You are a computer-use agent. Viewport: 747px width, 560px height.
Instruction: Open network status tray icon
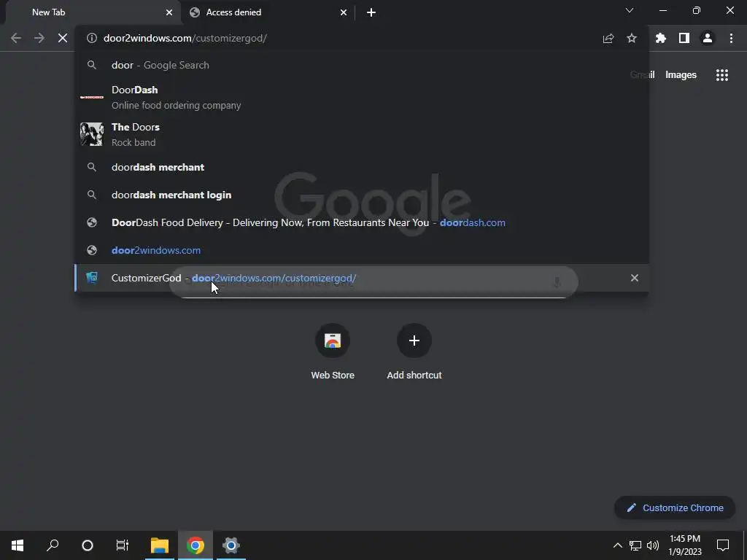pyautogui.click(x=635, y=545)
